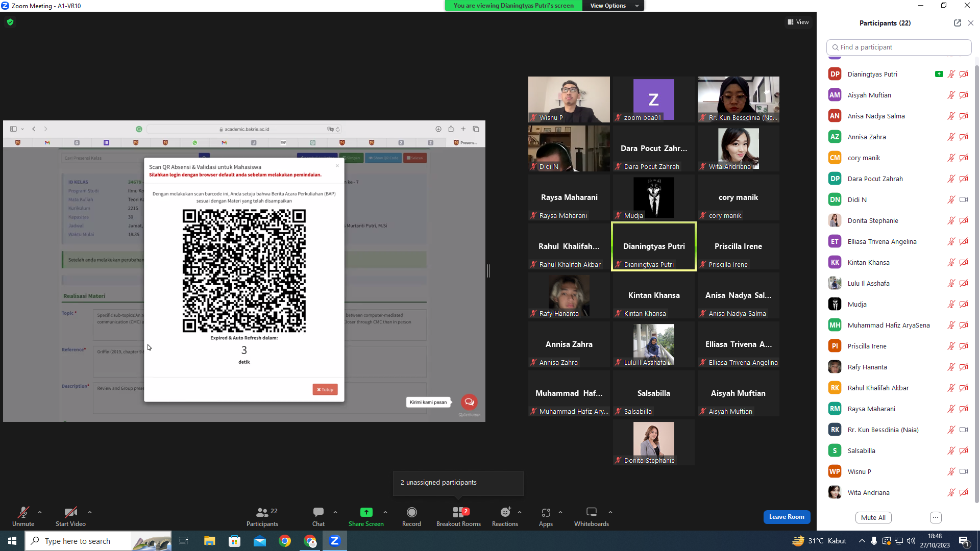Open Google Chrome from taskbar
The image size is (980, 551).
pyautogui.click(x=285, y=541)
